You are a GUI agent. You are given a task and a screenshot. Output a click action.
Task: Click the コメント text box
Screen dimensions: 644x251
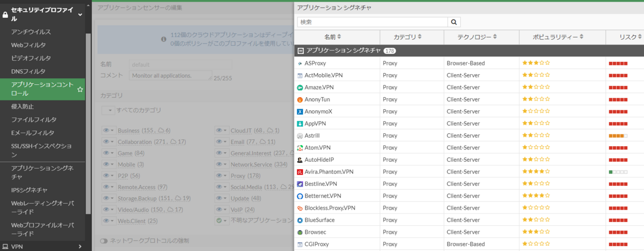click(x=171, y=76)
